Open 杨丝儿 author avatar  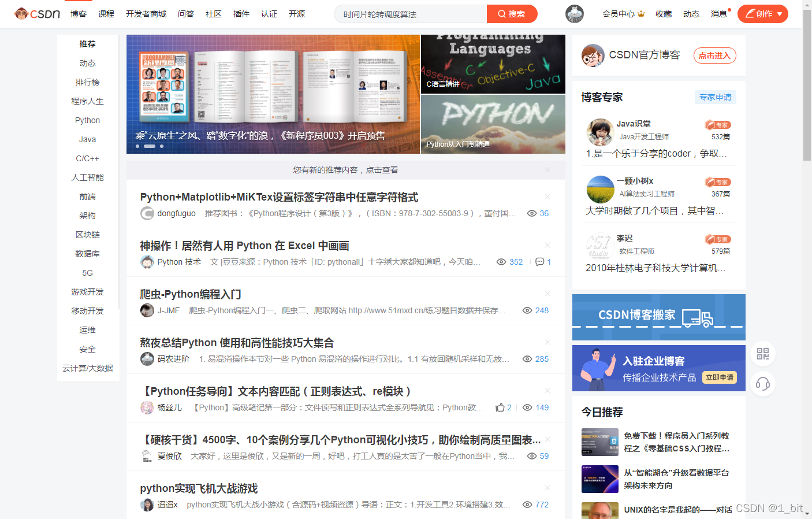[147, 407]
